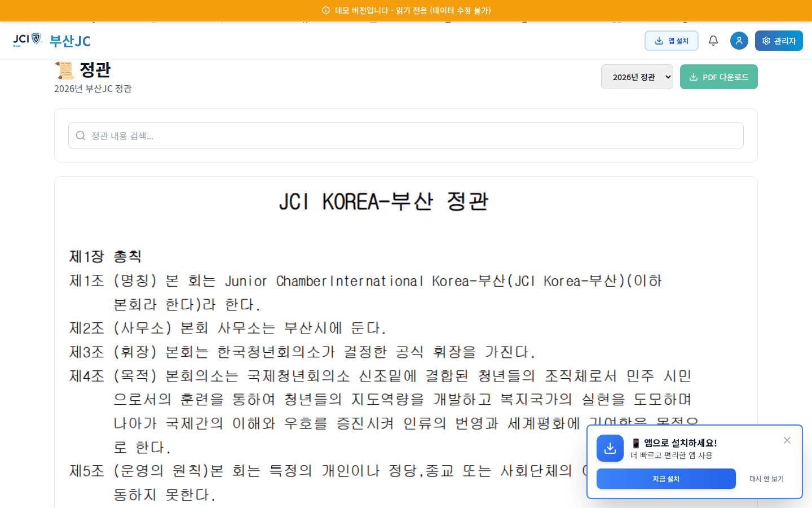Open the 관리자 admin page

779,40
